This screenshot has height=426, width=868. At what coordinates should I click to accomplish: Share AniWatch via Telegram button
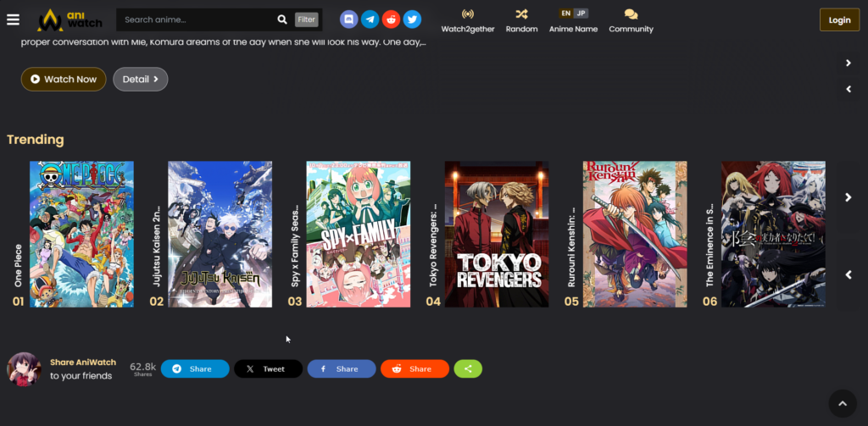tap(195, 369)
